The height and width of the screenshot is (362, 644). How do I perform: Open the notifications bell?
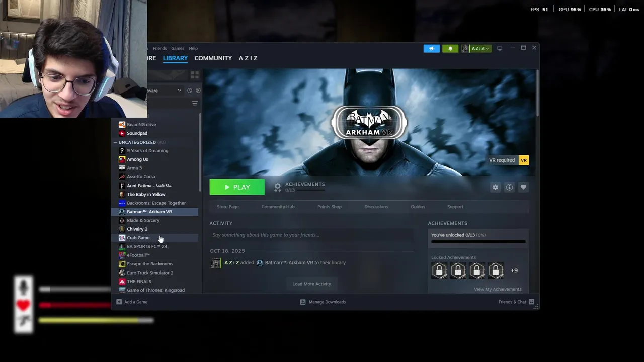point(450,48)
